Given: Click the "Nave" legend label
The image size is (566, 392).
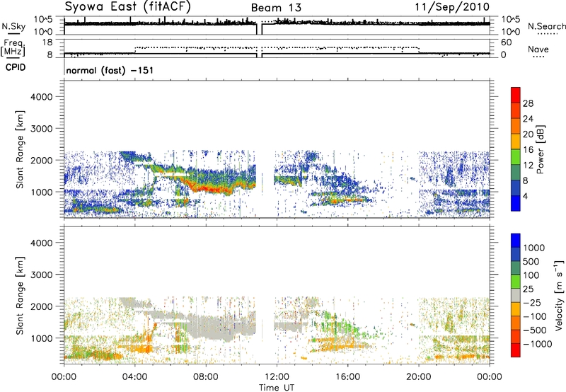Looking at the screenshot, I should point(538,50).
